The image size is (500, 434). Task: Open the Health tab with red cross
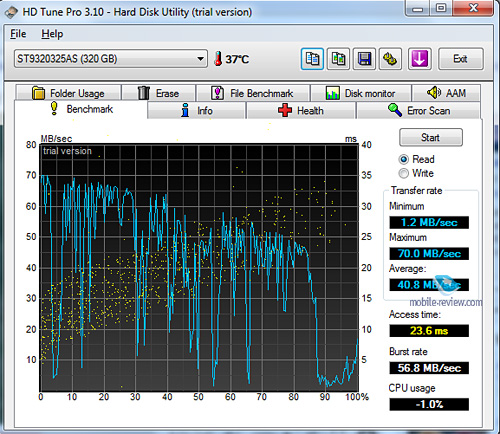pos(301,110)
